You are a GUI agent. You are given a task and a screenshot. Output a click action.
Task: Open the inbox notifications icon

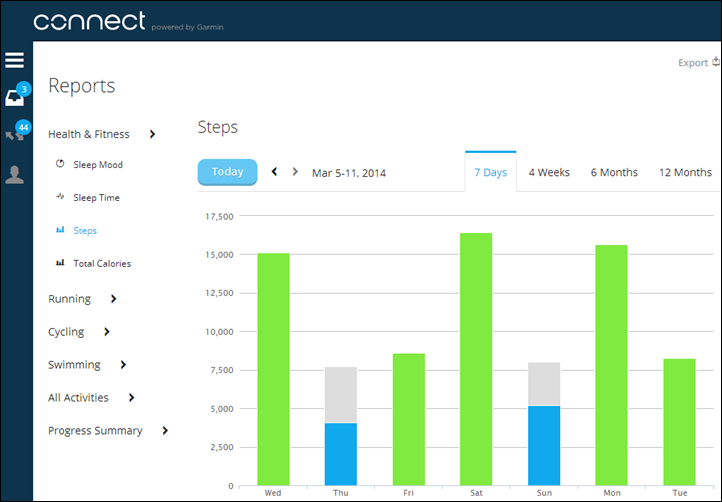[15, 98]
